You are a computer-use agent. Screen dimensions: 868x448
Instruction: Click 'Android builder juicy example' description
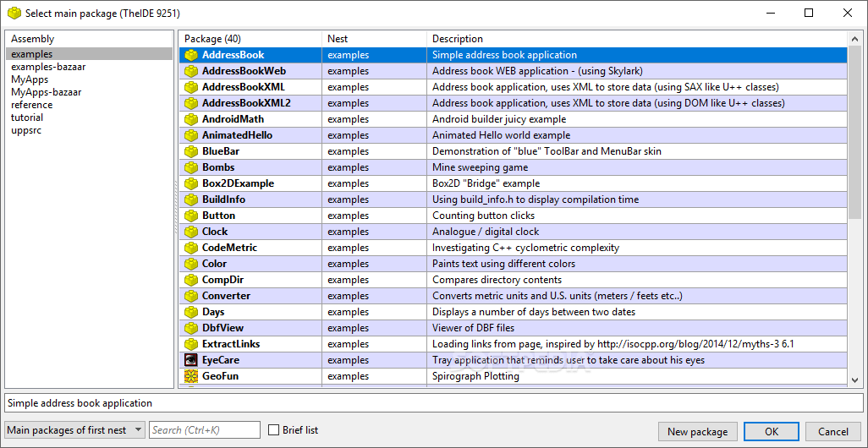point(499,119)
